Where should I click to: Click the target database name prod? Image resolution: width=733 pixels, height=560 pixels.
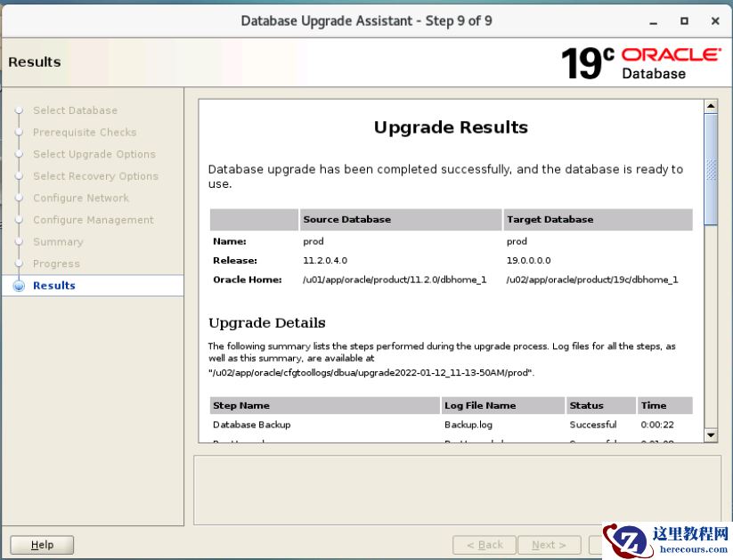[x=517, y=241]
